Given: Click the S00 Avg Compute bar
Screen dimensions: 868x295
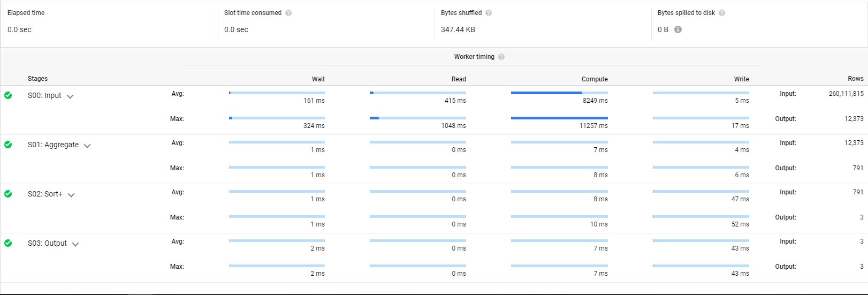Looking at the screenshot, I should (x=559, y=93).
